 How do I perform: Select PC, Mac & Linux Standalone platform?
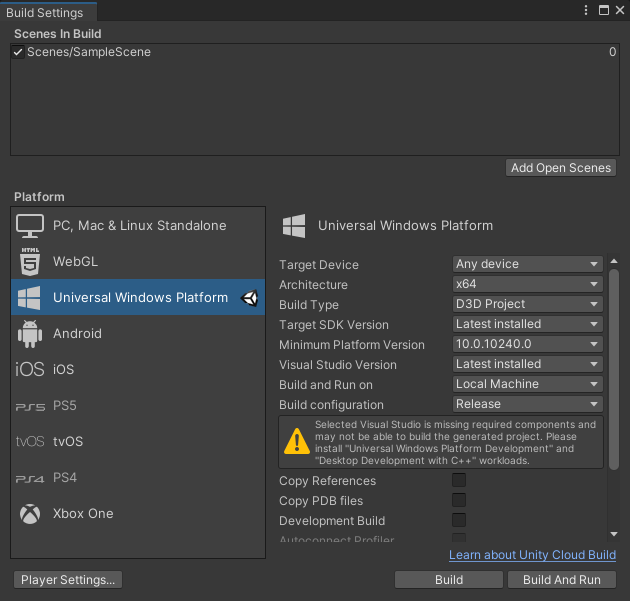click(x=138, y=226)
